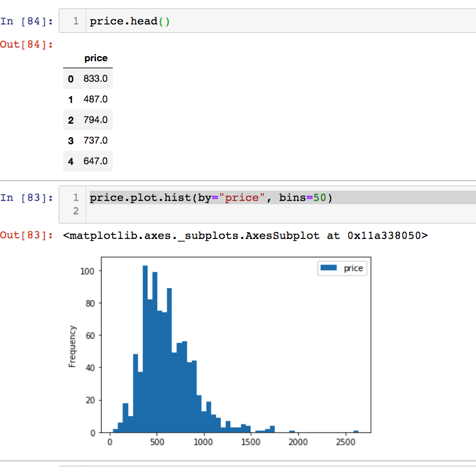Select the In [83] prompt label
This screenshot has height=467, width=476.
(26, 198)
